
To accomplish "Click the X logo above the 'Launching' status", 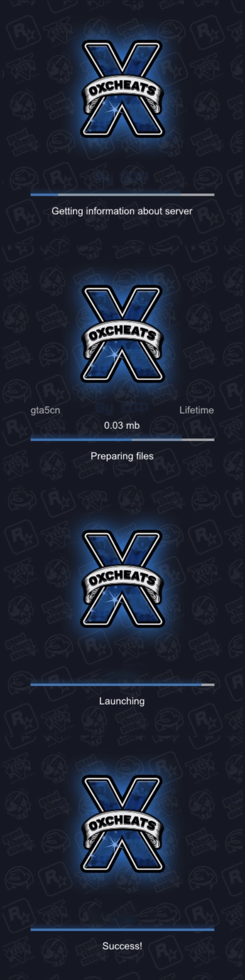I will click(122, 579).
